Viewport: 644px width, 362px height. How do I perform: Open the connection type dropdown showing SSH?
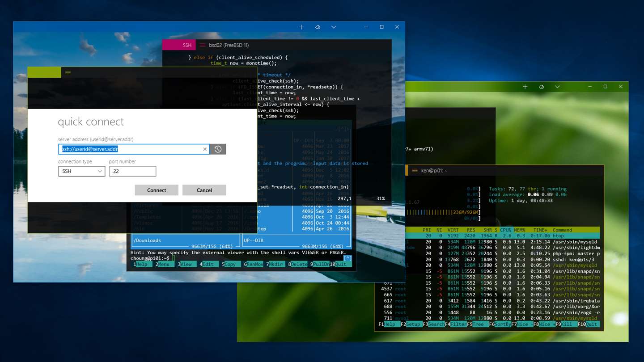pos(81,171)
